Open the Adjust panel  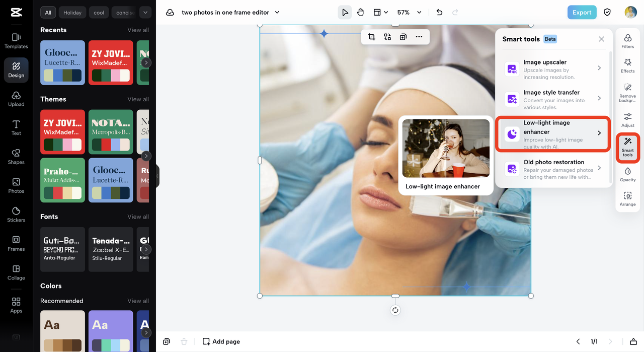pyautogui.click(x=628, y=120)
